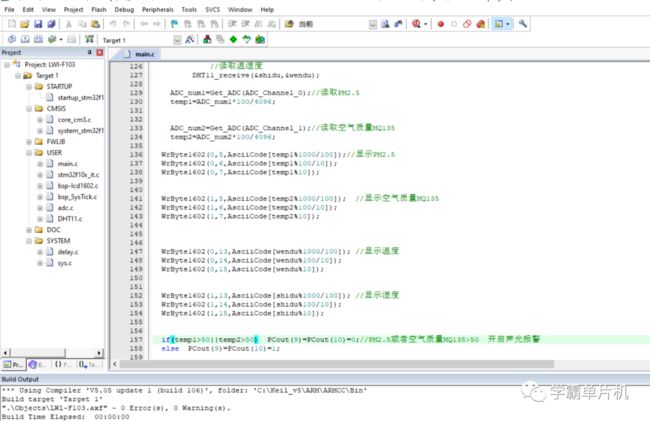Image resolution: width=650 pixels, height=421 pixels.
Task: Start the debug session with the magnifier icon
Action: click(x=416, y=24)
